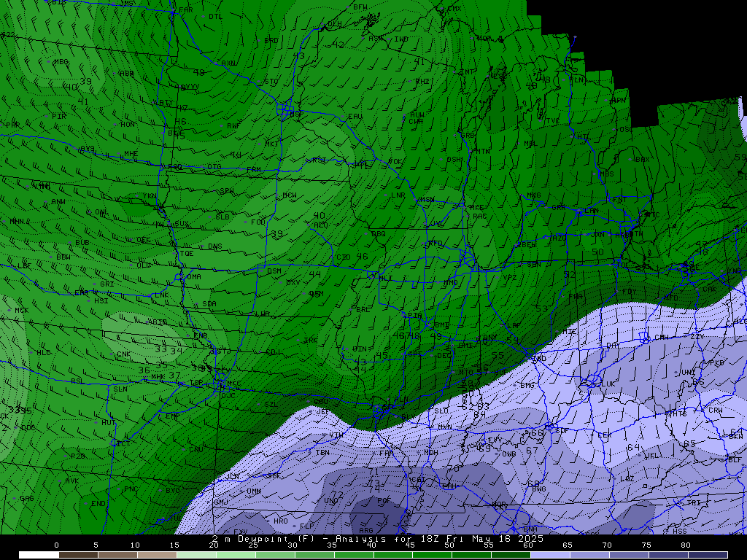Image resolution: width=747 pixels, height=560 pixels.
Task: Pick the dark brown 0–5 legend swatch
Action: click(x=78, y=555)
